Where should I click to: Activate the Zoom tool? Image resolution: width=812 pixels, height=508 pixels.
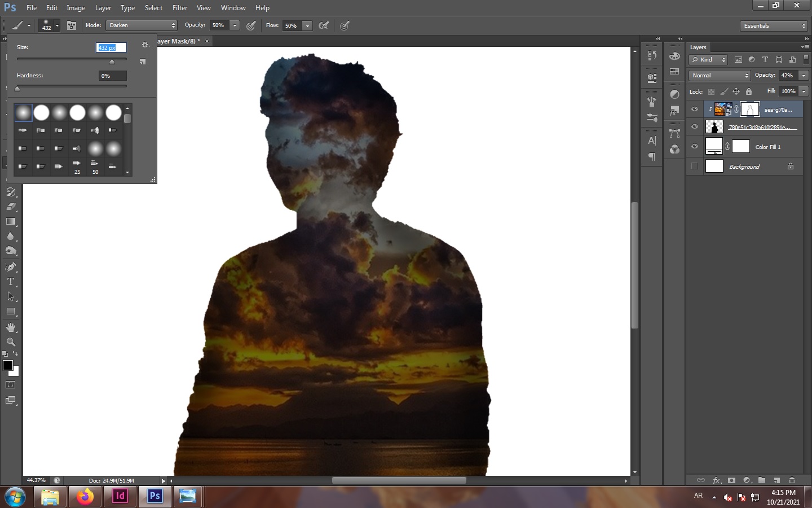11,342
